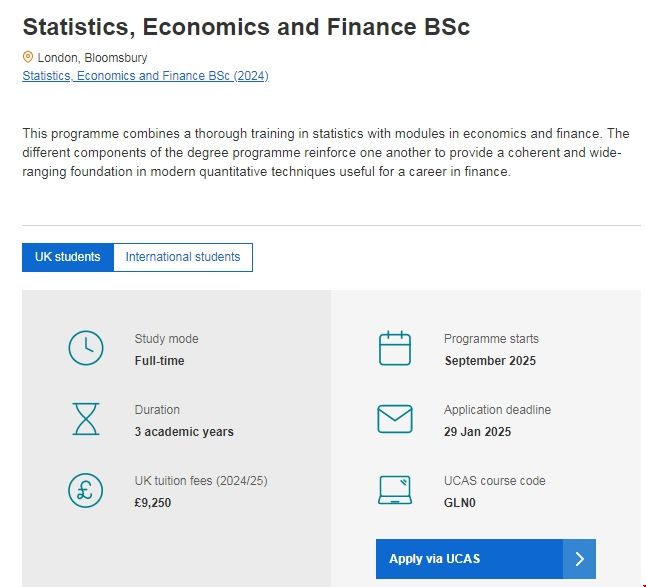The width and height of the screenshot is (646, 587).
Task: Click the pound sign tuition fees icon
Action: point(86,490)
